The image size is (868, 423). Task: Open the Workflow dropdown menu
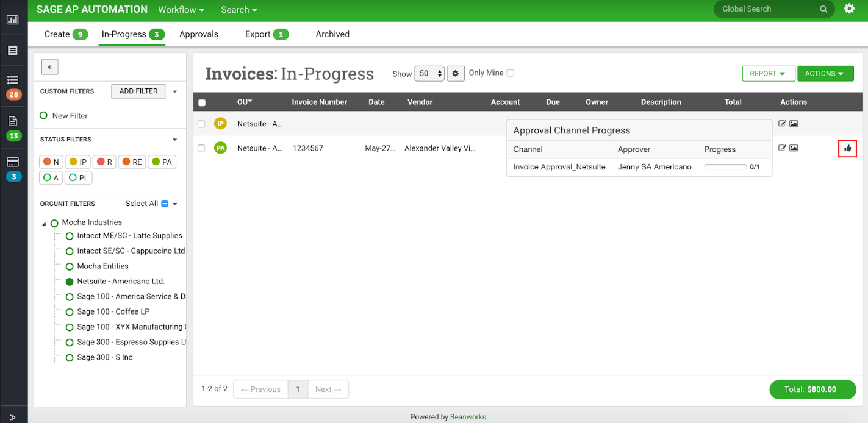coord(181,10)
